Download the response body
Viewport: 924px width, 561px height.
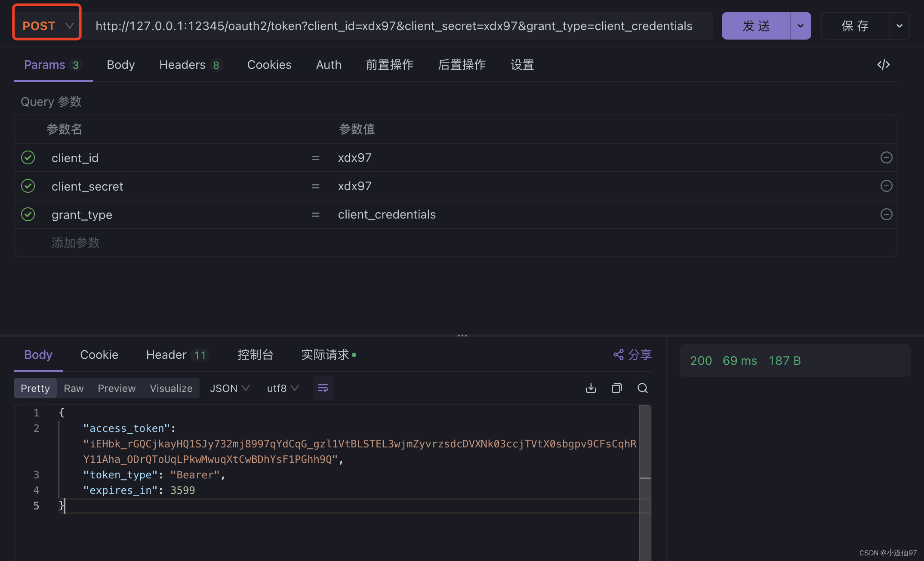point(591,388)
